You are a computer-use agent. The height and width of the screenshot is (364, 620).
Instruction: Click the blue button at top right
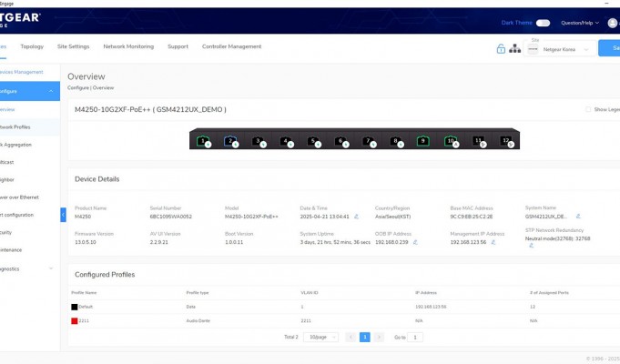click(609, 48)
